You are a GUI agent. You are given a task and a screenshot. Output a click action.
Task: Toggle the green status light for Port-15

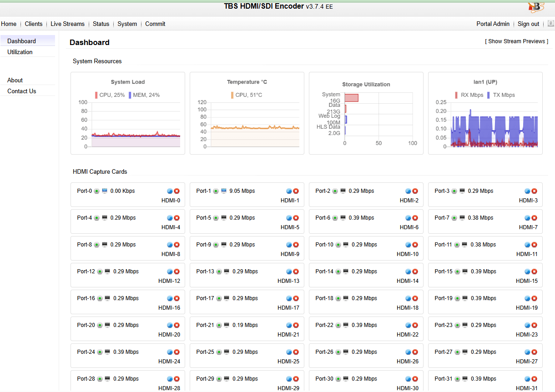[457, 272]
